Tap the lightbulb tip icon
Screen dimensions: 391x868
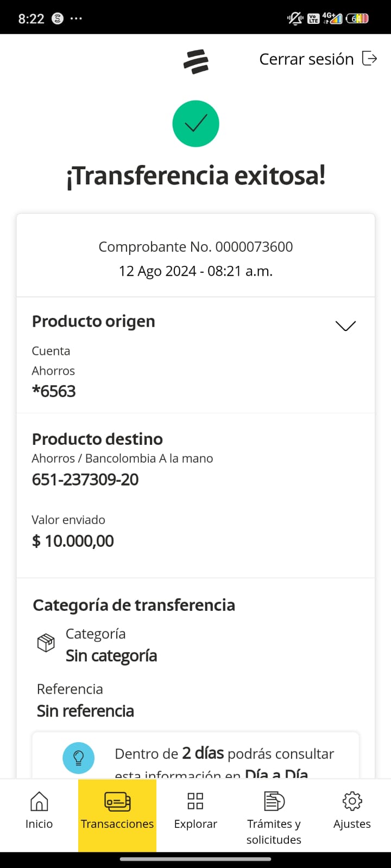click(x=78, y=757)
